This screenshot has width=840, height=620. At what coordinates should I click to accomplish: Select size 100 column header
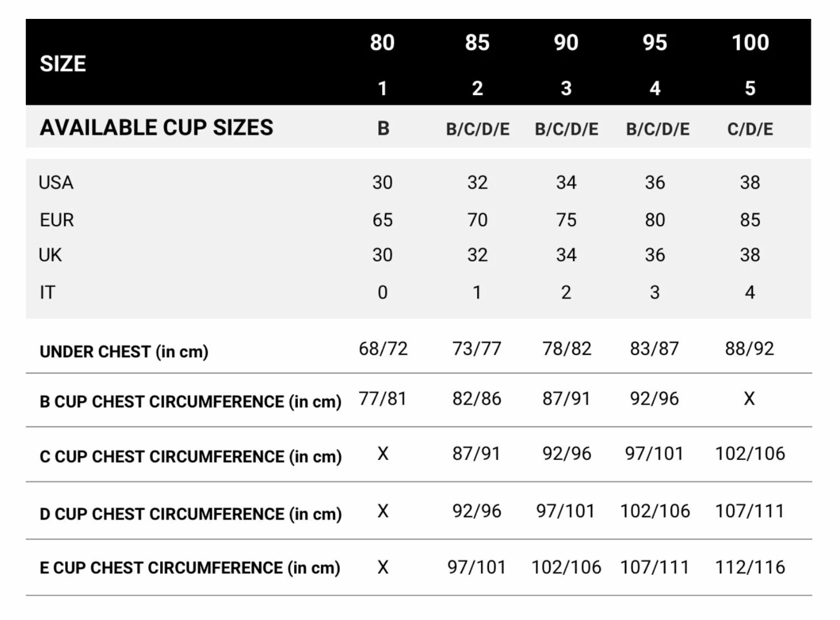(750, 43)
